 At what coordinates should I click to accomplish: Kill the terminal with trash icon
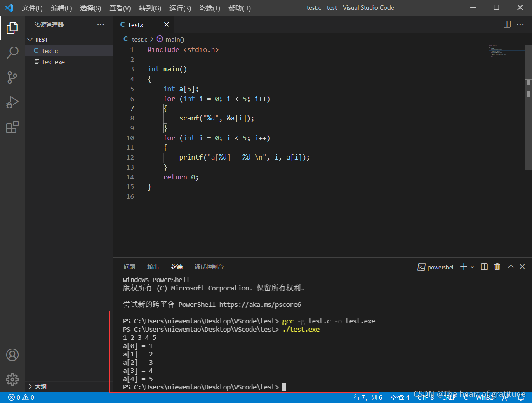[497, 267]
